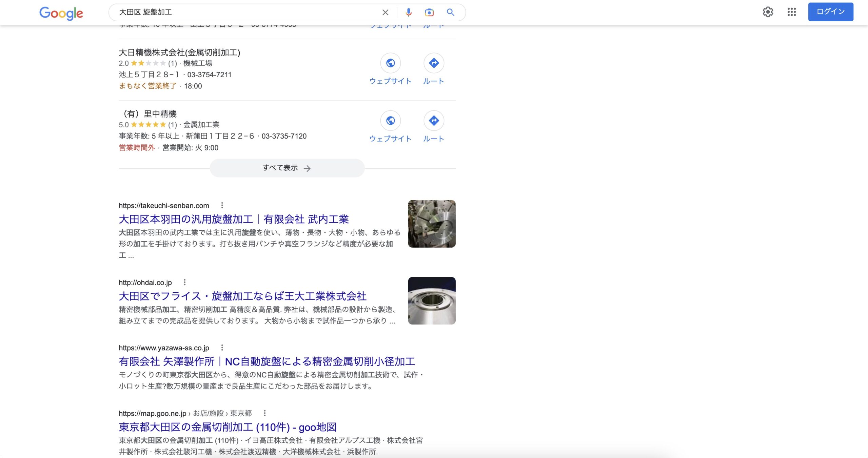Click the 営業時間外 status text
Viewport: 868px width, 458px height.
tap(137, 148)
